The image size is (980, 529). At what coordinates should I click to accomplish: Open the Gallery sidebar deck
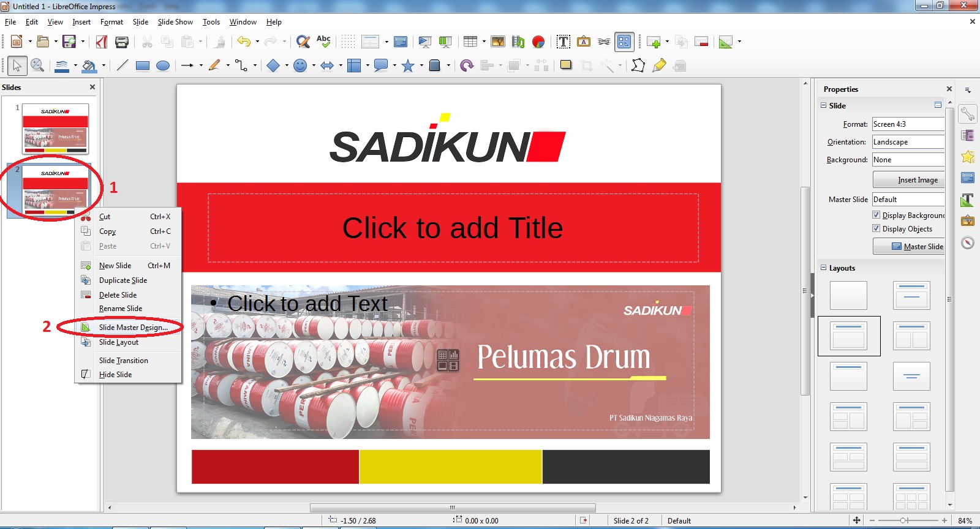(x=968, y=220)
